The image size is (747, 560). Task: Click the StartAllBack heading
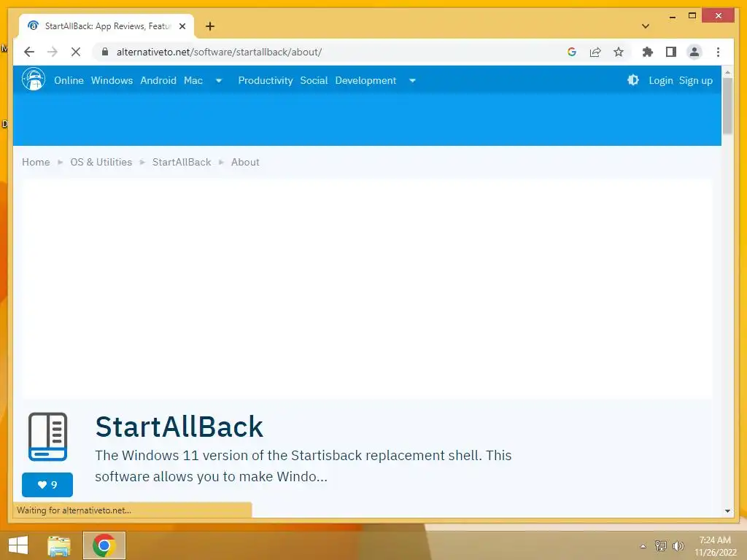179,426
